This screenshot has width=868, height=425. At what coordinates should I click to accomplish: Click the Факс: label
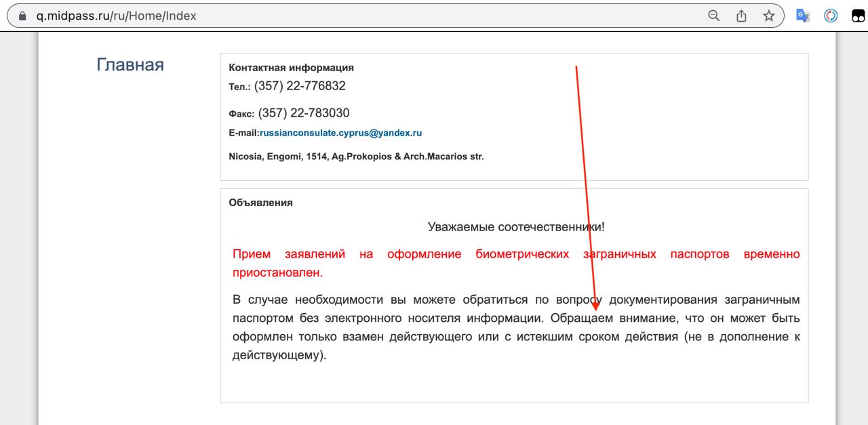pos(241,115)
